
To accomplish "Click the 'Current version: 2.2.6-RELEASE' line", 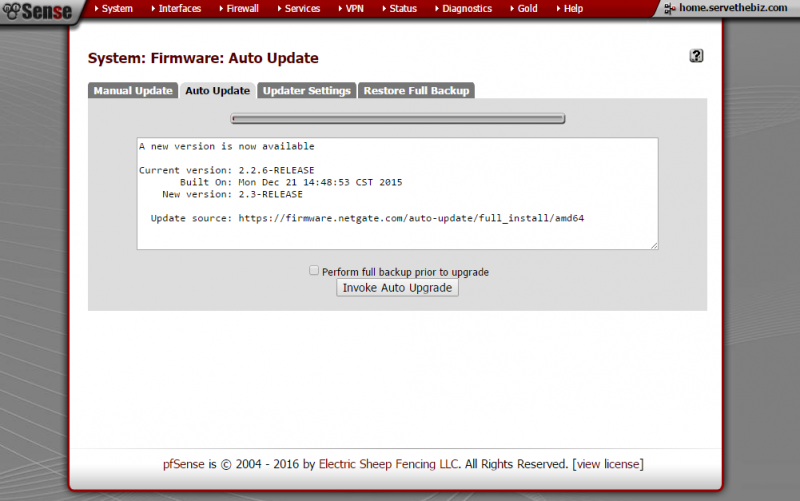I will click(x=227, y=170).
